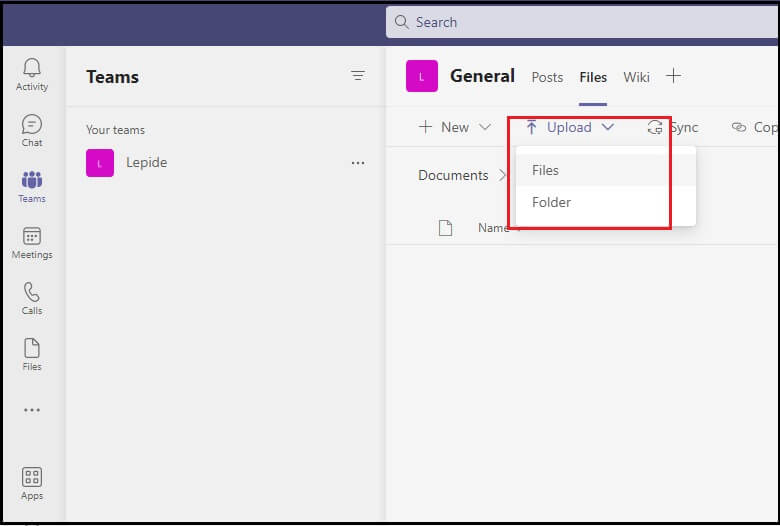Add a new tab with plus icon
780x526 pixels.
tap(674, 76)
